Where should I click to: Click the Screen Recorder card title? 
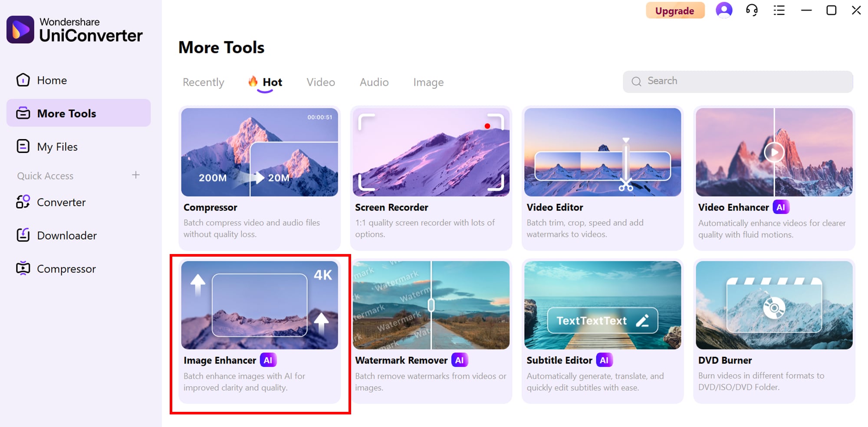tap(391, 207)
